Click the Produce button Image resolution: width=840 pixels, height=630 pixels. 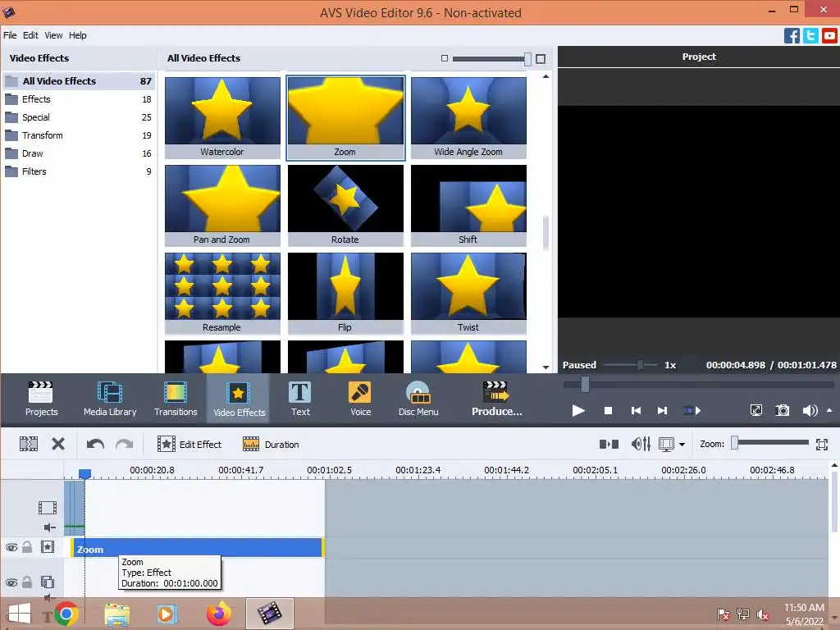click(496, 399)
